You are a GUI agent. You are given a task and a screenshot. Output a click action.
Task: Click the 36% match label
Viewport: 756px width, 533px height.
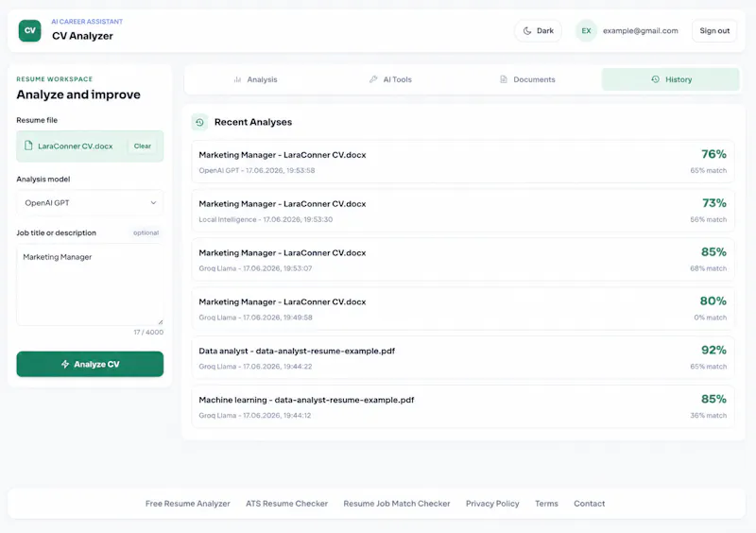(x=708, y=415)
